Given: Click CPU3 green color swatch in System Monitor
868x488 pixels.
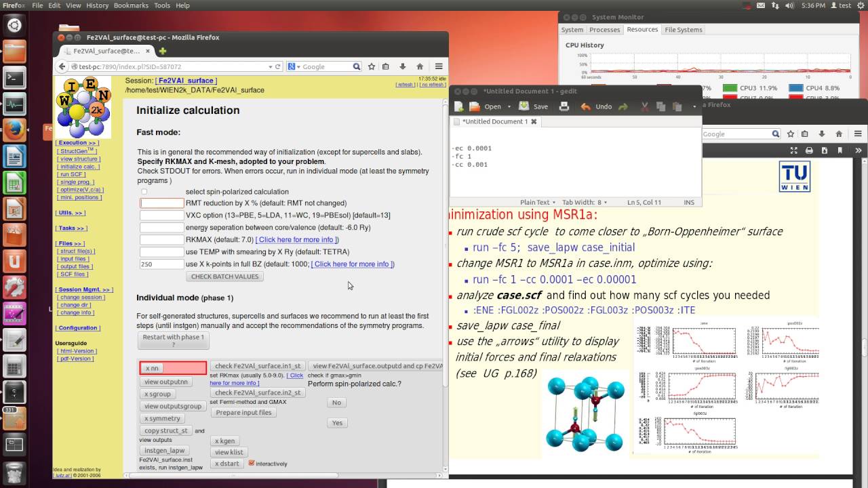Looking at the screenshot, I should pos(730,88).
